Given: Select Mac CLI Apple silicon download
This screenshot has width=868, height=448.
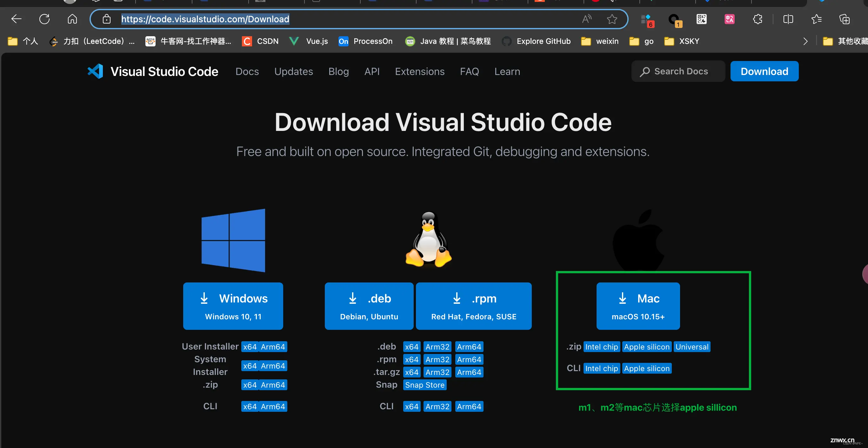Looking at the screenshot, I should pos(647,369).
